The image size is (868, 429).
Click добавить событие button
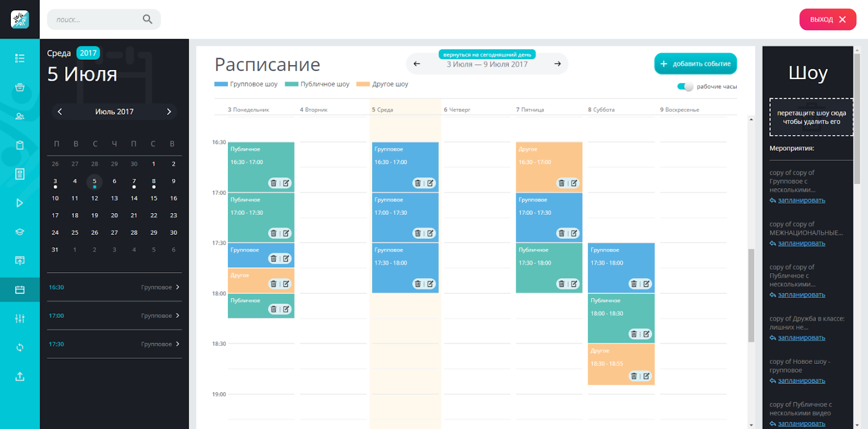point(695,63)
